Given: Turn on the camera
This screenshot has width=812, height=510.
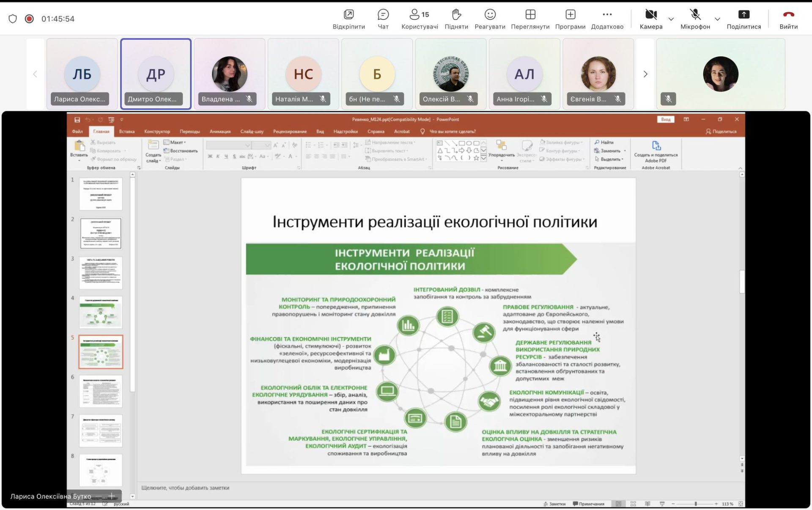Looking at the screenshot, I should click(x=651, y=19).
